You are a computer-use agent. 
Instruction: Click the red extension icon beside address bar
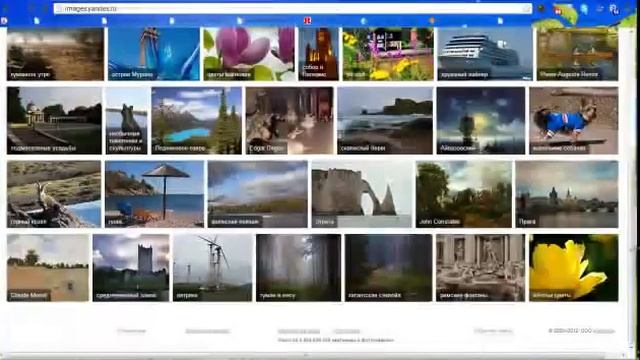[x=558, y=10]
